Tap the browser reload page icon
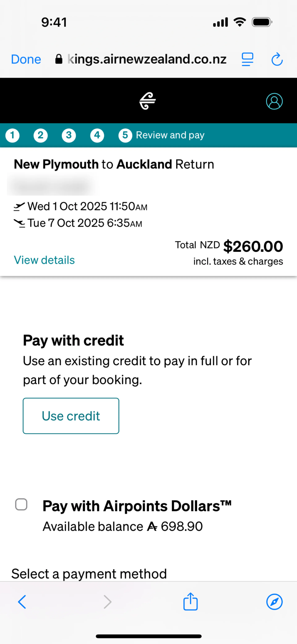297x644 pixels. (x=277, y=60)
